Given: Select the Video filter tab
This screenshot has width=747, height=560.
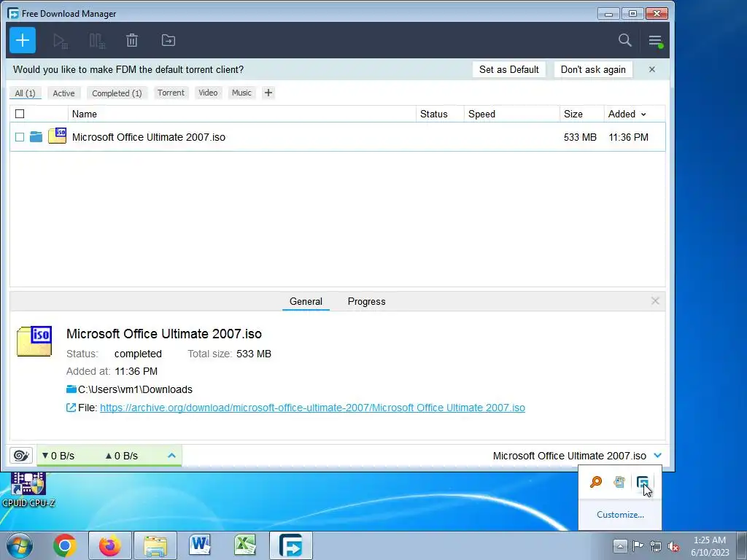Looking at the screenshot, I should pyautogui.click(x=208, y=93).
